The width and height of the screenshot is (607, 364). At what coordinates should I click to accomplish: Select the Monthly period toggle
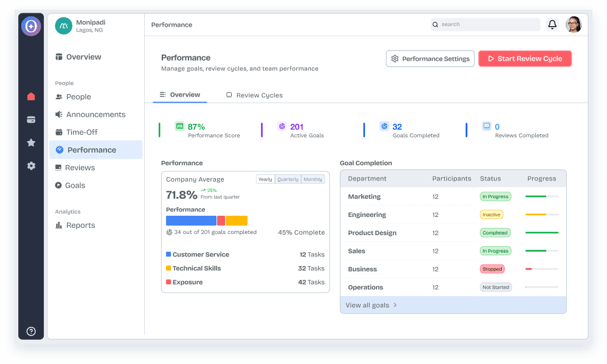(313, 179)
